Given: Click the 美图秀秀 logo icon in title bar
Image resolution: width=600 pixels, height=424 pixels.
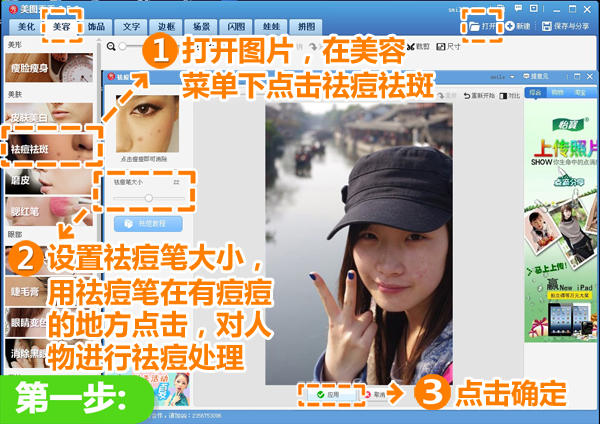Looking at the screenshot, I should click(x=13, y=9).
